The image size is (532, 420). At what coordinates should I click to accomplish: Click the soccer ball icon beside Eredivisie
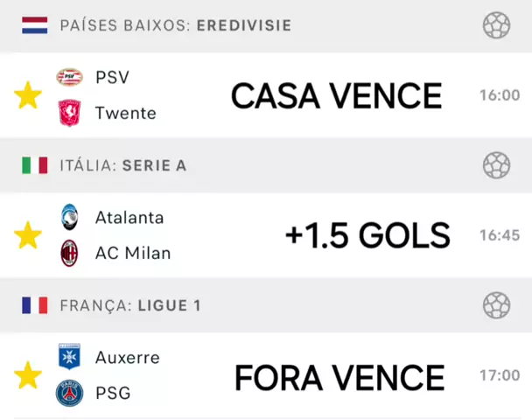496,25
